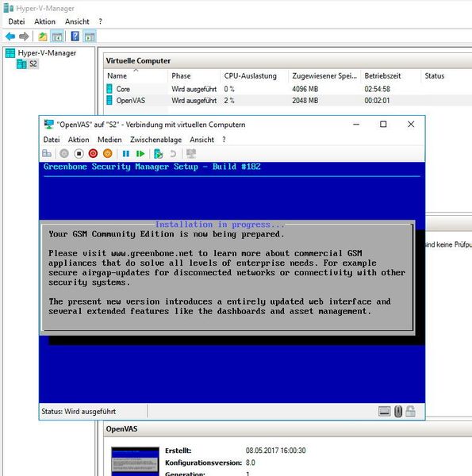Open Ansicht menu in Hyper-V-Manager
This screenshot has height=476, width=472.
point(77,21)
